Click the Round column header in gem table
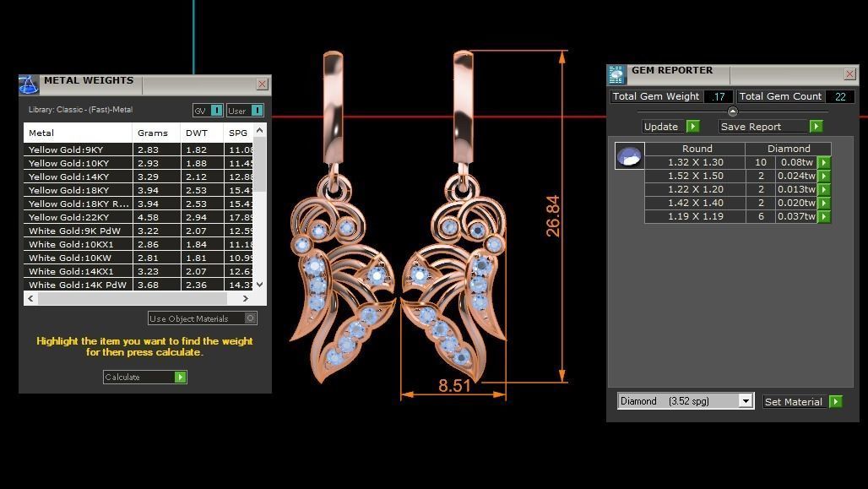This screenshot has height=489, width=868. pyautogui.click(x=695, y=149)
